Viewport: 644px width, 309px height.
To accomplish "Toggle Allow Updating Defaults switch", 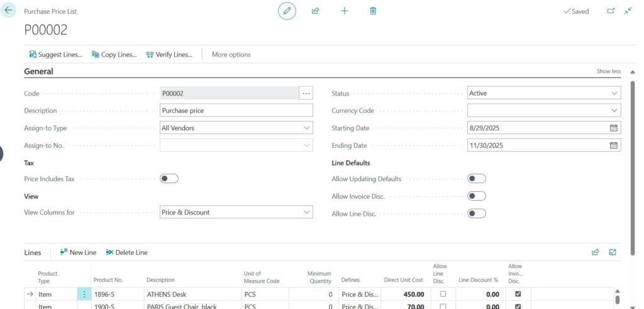I will coord(477,179).
